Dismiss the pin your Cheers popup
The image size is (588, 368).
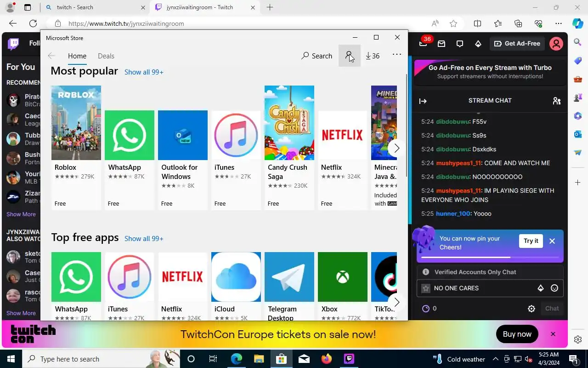[x=552, y=241]
